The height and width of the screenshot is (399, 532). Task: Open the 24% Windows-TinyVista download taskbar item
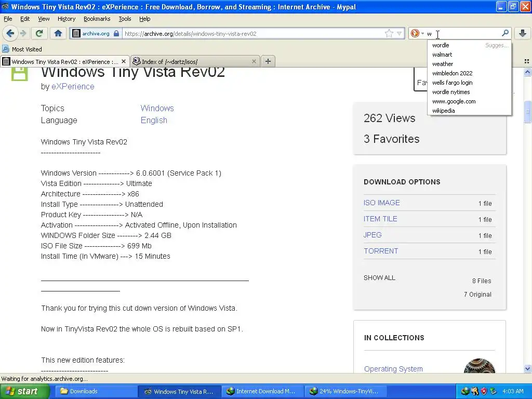(345, 391)
